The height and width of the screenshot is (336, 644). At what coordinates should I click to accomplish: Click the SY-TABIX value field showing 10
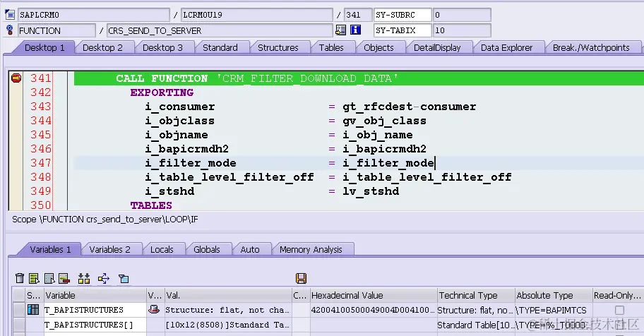(461, 30)
